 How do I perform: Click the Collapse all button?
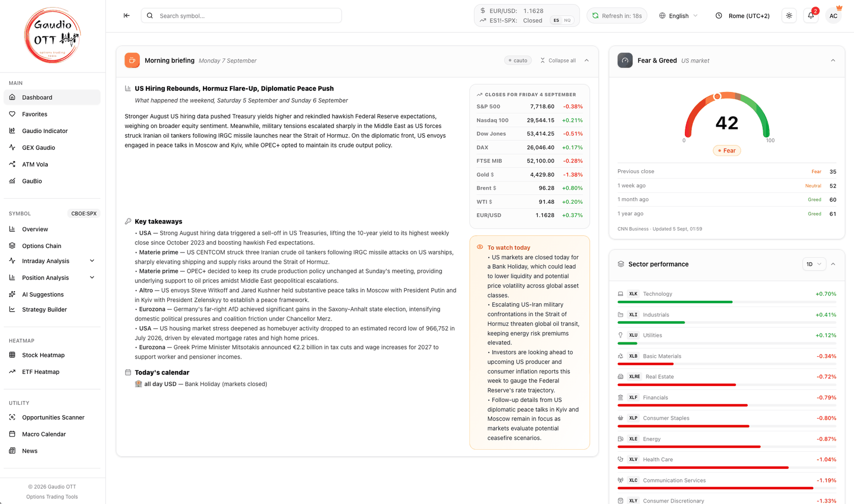(x=558, y=60)
